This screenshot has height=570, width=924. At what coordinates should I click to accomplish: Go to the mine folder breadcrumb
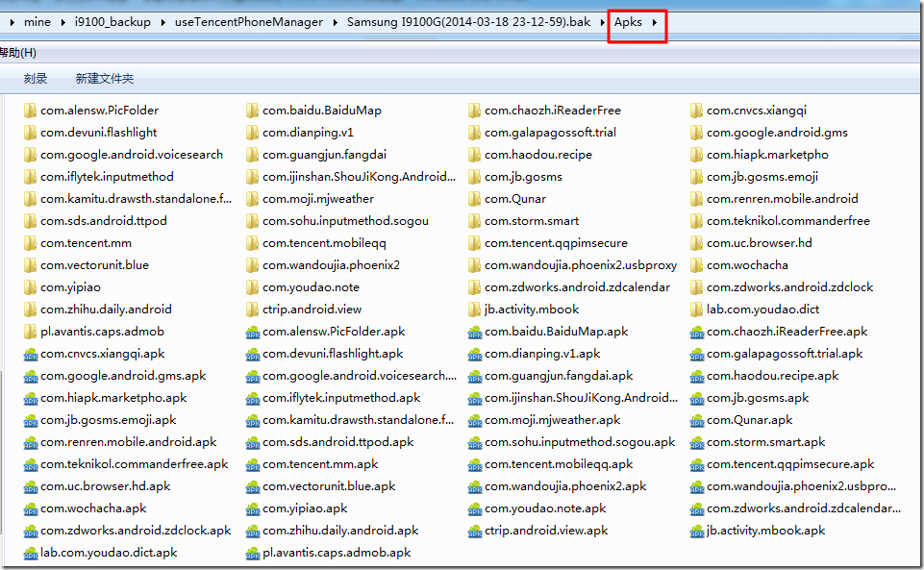[x=37, y=22]
